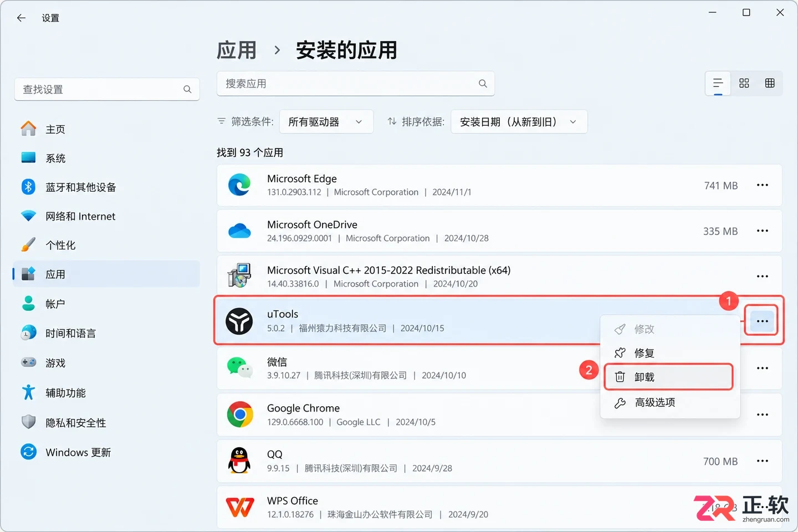Click the search icon in 查找设置 box
The width and height of the screenshot is (798, 532).
tap(187, 89)
